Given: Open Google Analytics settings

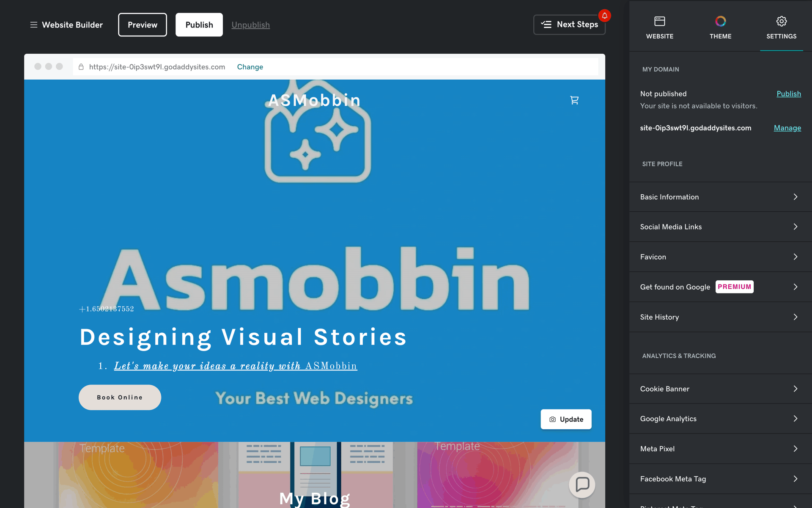Looking at the screenshot, I should (721, 419).
